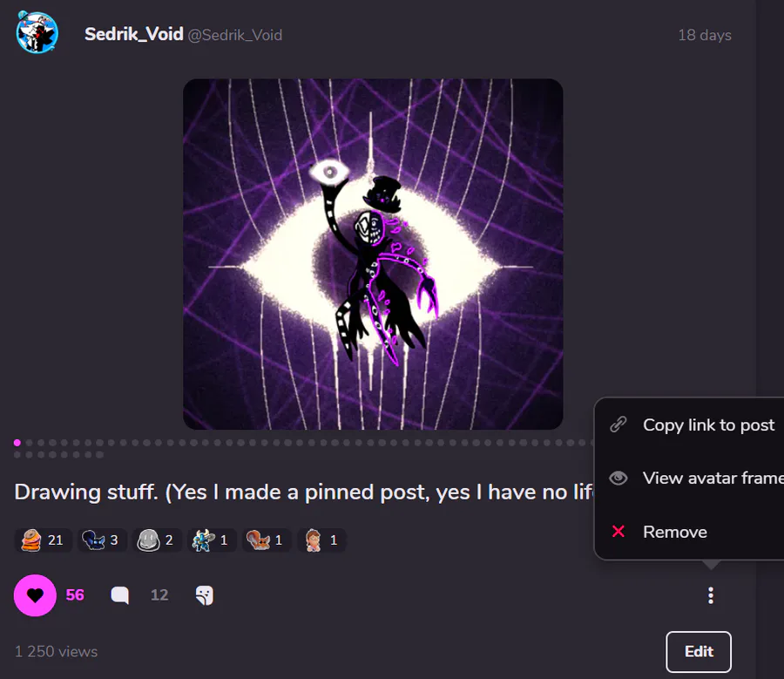Click Sedrik_Void profile avatar
The image size is (784, 679).
(37, 32)
